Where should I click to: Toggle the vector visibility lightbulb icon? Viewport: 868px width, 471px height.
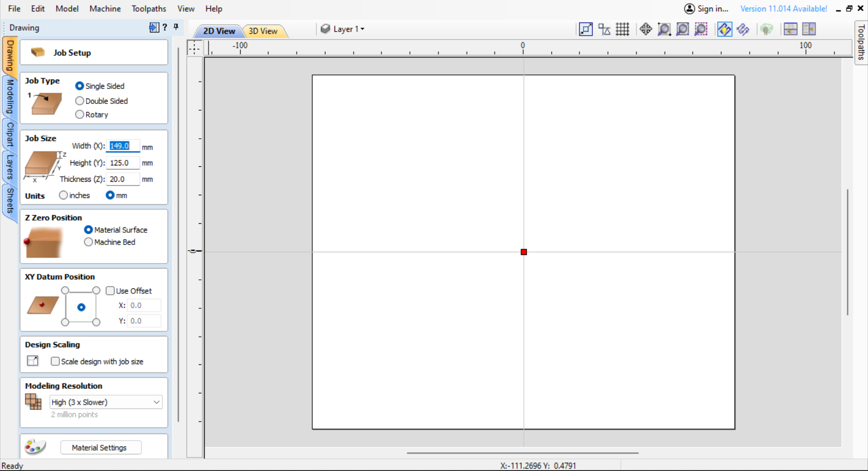click(725, 29)
